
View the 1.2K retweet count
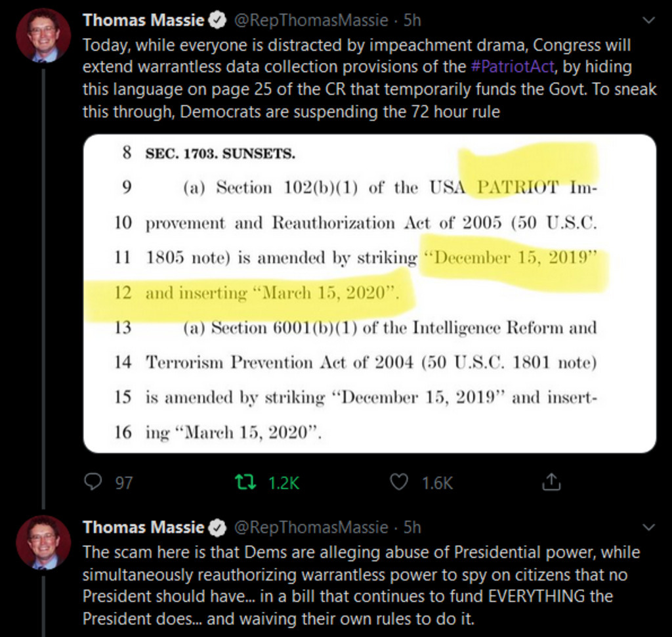[283, 483]
